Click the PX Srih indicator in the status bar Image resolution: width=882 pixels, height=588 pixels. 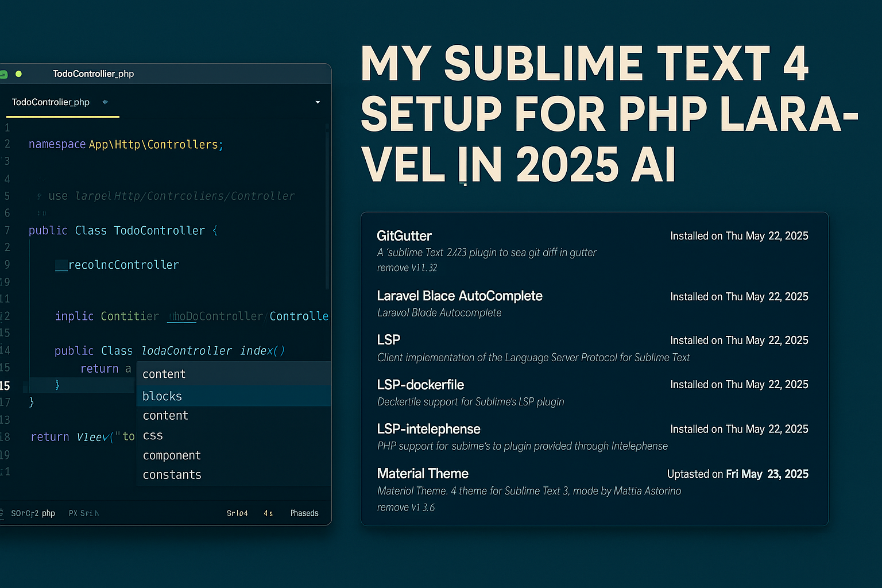click(84, 513)
